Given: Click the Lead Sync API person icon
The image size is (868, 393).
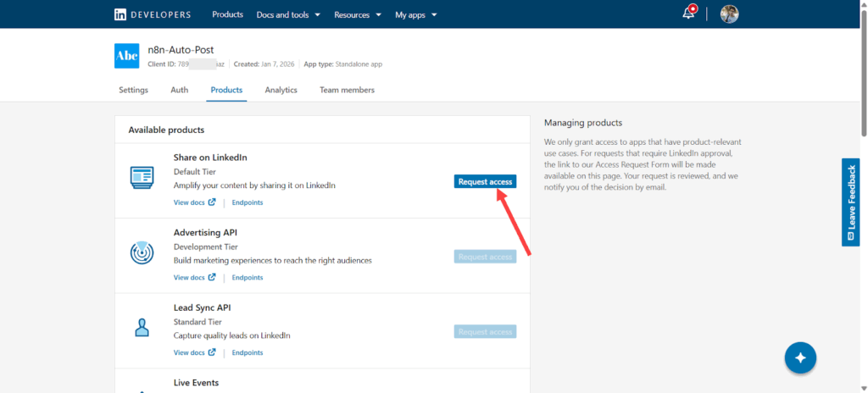Looking at the screenshot, I should coord(142,327).
